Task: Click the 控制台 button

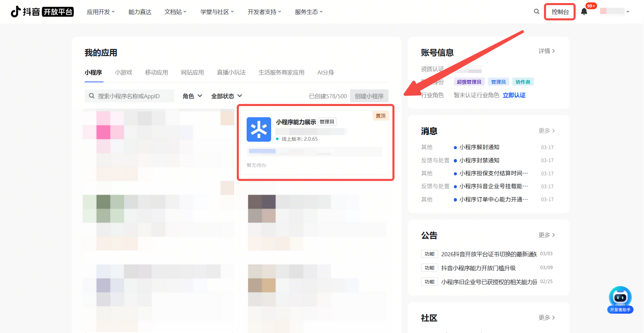Action: 560,12
